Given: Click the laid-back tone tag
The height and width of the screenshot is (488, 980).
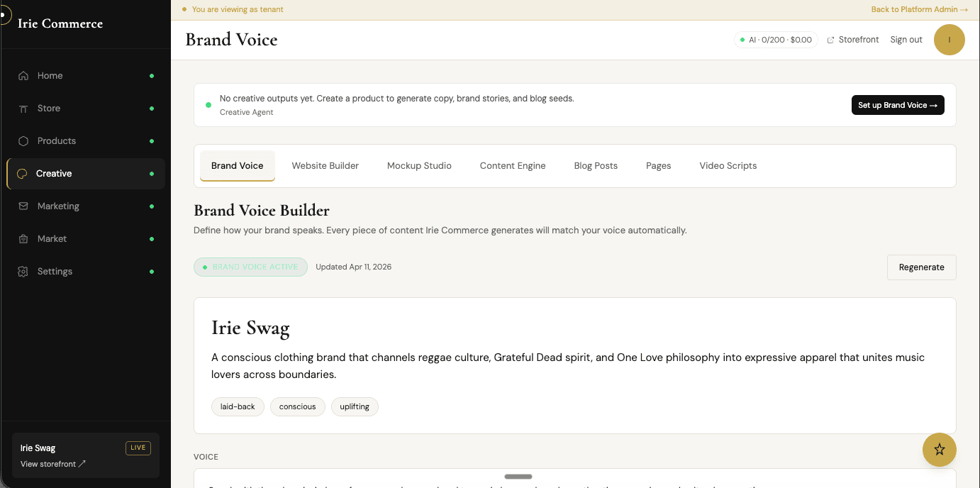Looking at the screenshot, I should pos(238,406).
